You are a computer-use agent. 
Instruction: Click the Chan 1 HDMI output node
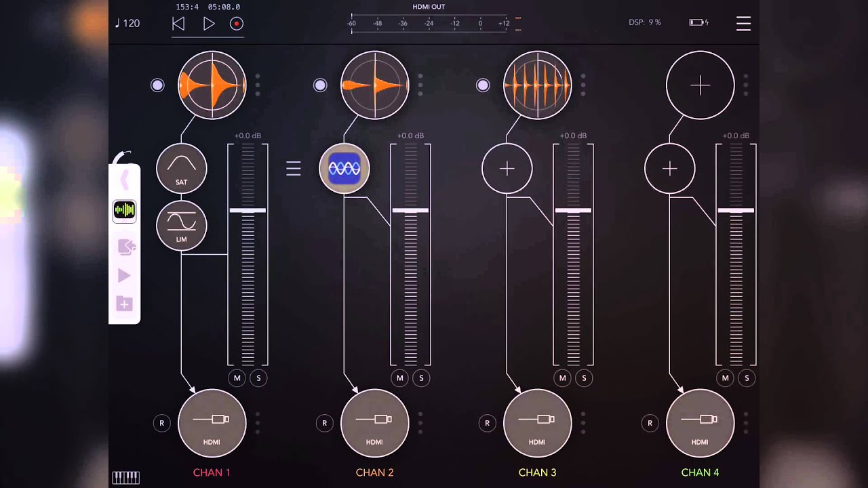pos(212,423)
